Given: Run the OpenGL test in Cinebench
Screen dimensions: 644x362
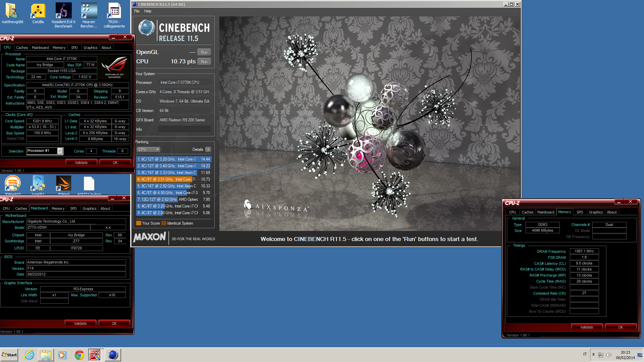Looking at the screenshot, I should [204, 52].
